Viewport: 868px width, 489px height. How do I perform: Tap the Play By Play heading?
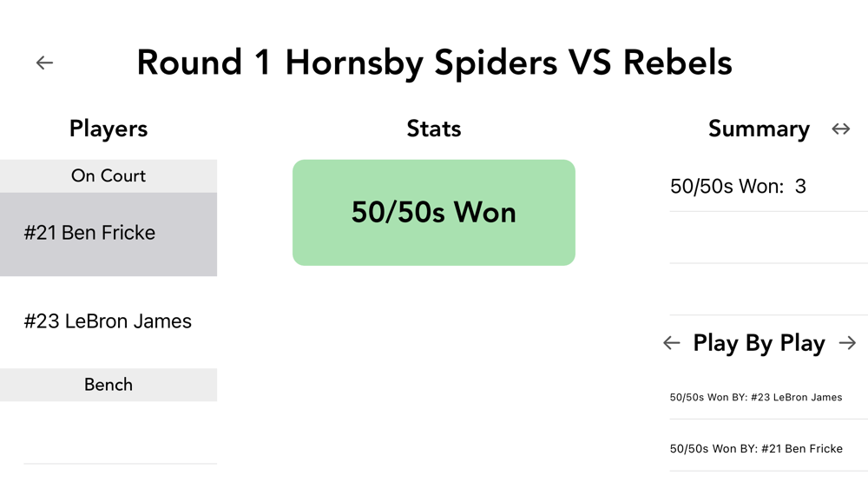759,343
